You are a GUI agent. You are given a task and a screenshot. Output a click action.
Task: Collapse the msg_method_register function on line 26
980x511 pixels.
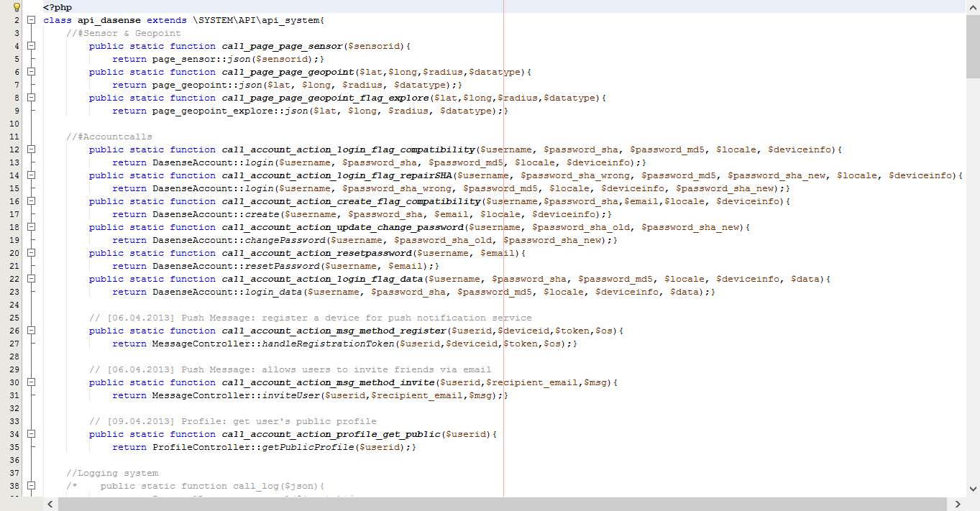coord(31,331)
